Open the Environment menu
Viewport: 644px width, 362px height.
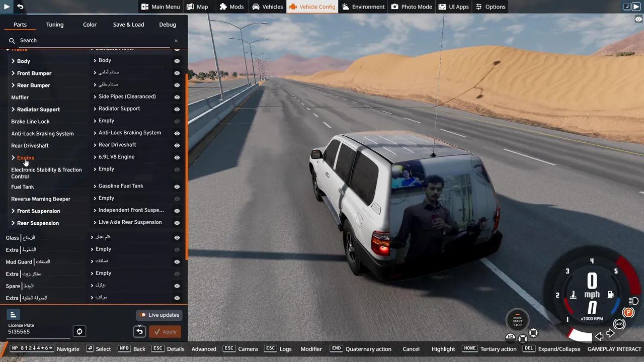click(x=363, y=7)
